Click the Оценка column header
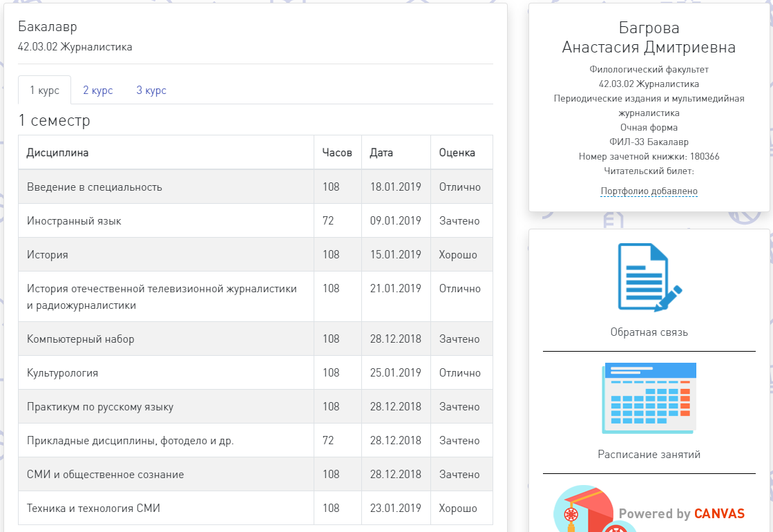The image size is (773, 532). (x=457, y=153)
